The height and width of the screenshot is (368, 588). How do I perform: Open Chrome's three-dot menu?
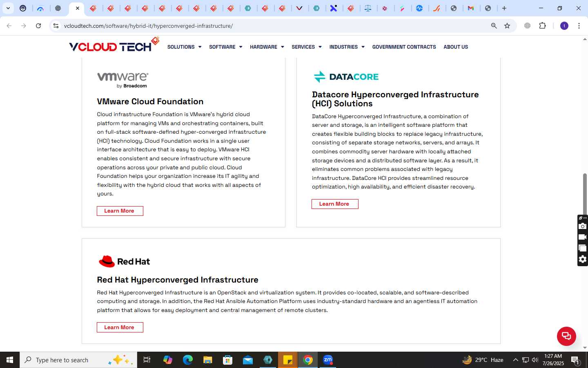coord(579,26)
